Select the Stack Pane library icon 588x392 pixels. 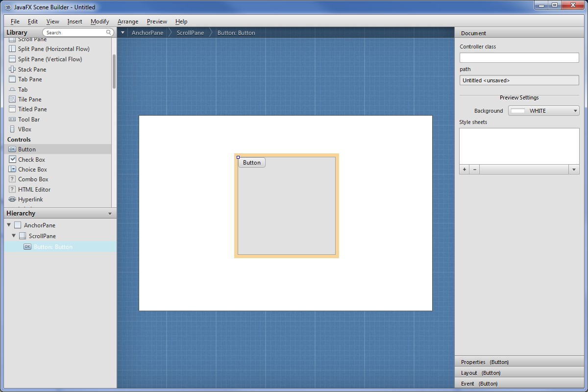[12, 69]
